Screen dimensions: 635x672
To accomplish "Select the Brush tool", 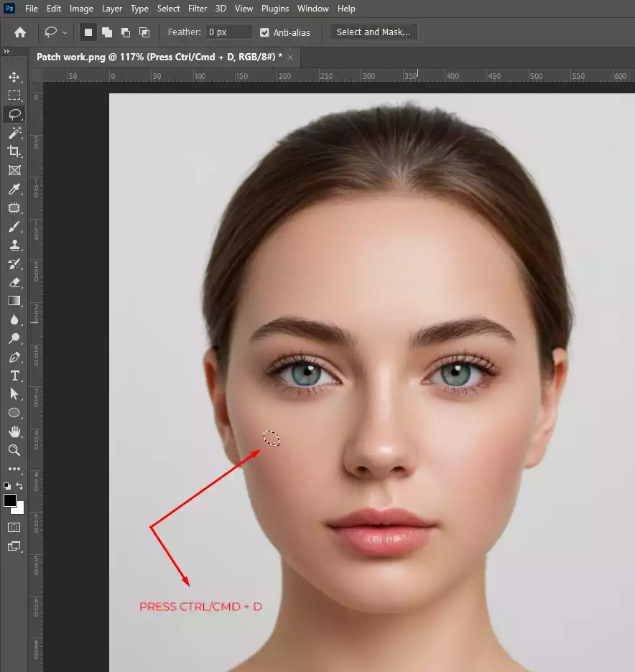I will coord(14,226).
